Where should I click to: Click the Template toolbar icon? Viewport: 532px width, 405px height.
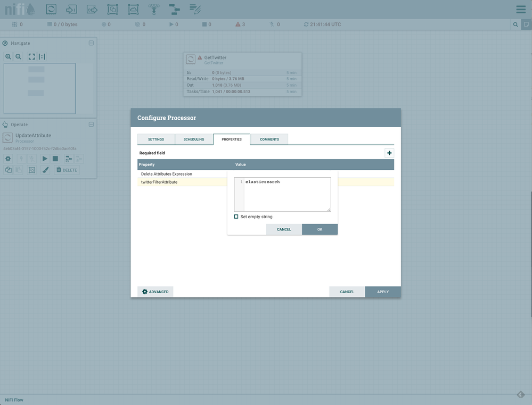[x=174, y=9]
